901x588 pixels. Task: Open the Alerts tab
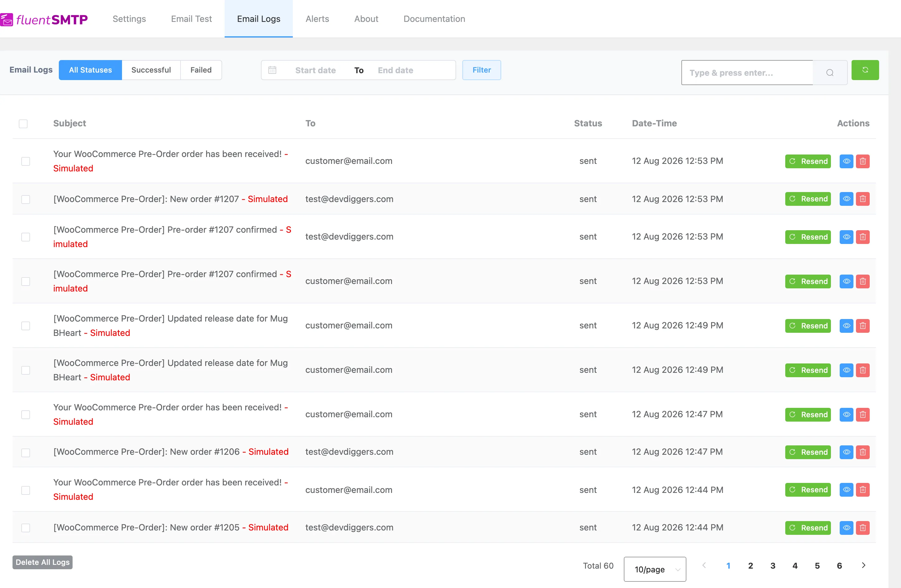coord(317,18)
